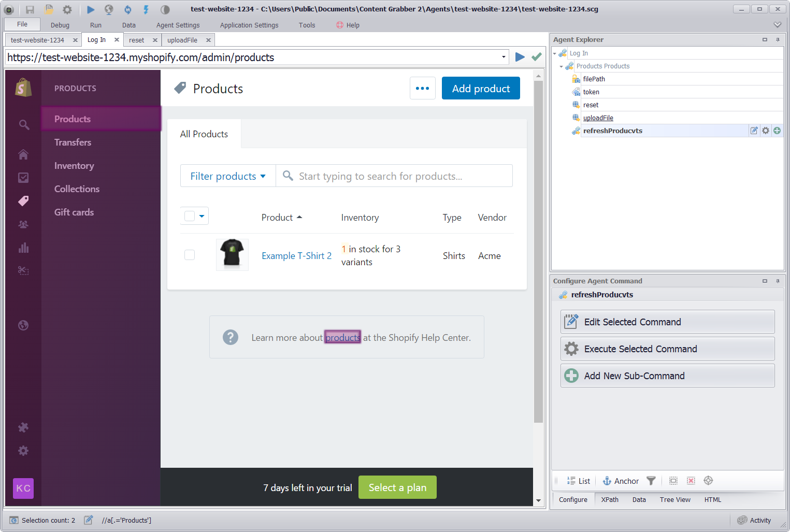Open the Shopify analytics bar chart icon
The width and height of the screenshot is (790, 532).
pyautogui.click(x=23, y=248)
